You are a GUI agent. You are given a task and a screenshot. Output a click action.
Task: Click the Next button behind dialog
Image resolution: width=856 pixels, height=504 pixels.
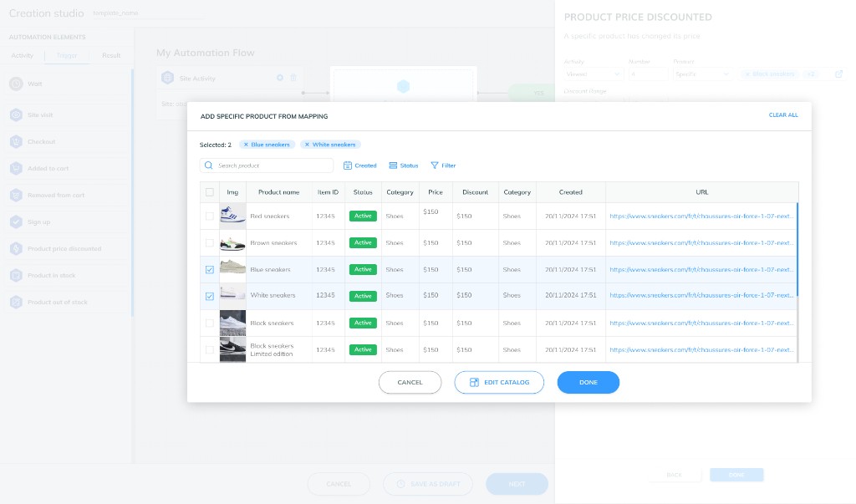click(517, 484)
